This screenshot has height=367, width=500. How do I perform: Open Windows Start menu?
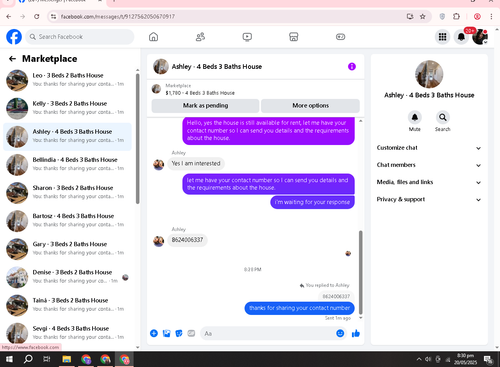(x=9, y=359)
